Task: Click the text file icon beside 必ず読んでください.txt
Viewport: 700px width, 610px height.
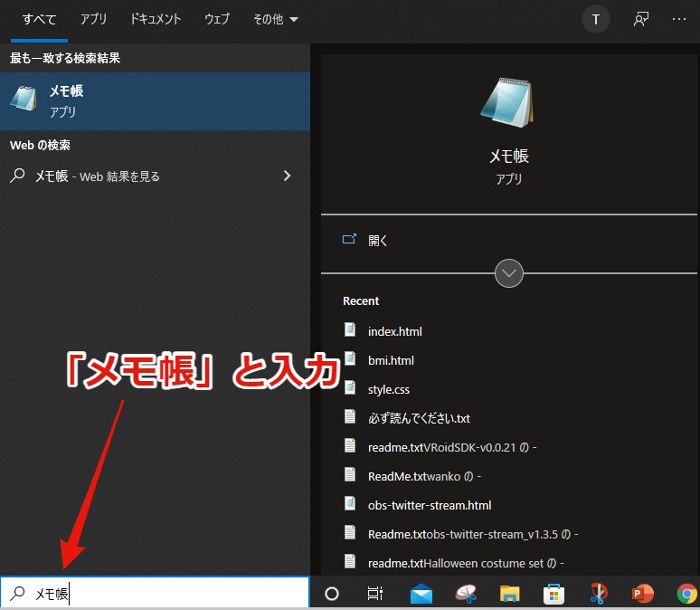Action: [x=350, y=416]
